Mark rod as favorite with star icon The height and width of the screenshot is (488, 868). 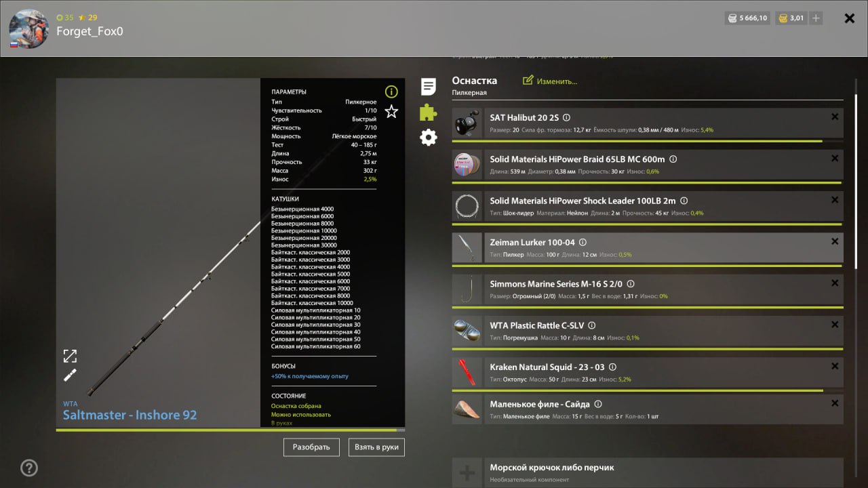[x=391, y=112]
